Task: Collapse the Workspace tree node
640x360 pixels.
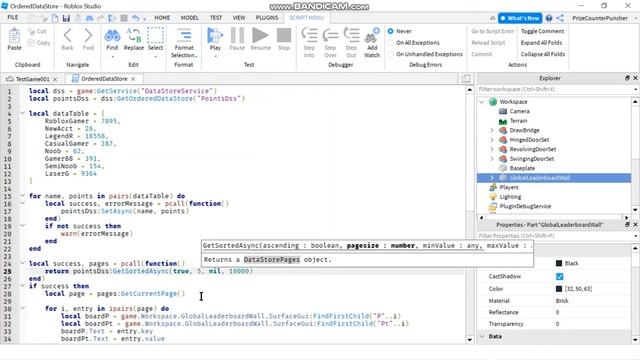Action: (x=482, y=102)
